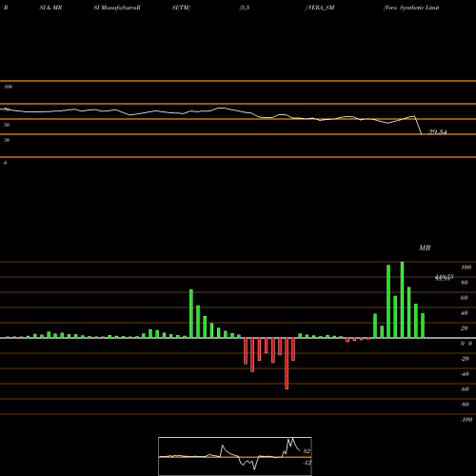
Task: Click the '80' label on MR axis
Action: (x=465, y=283)
